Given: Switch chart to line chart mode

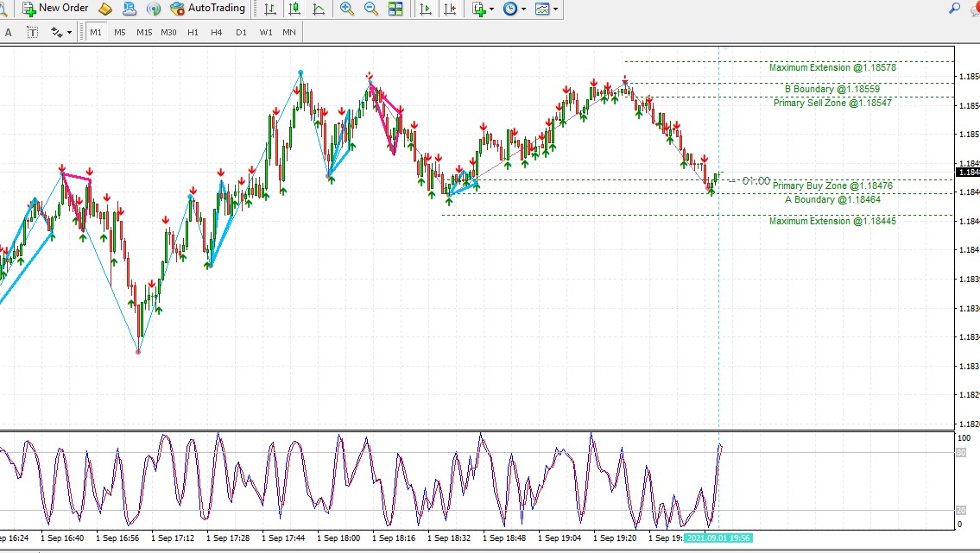Looking at the screenshot, I should point(319,9).
